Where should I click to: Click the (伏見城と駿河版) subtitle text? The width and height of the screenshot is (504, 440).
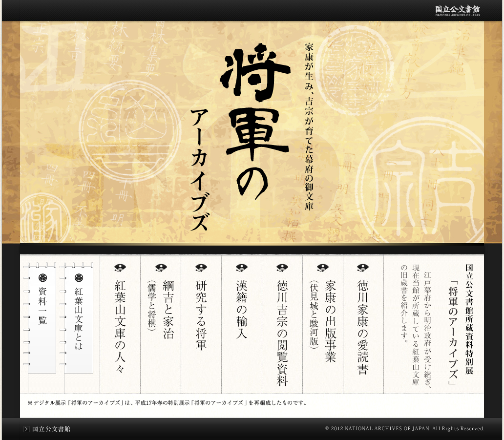314,314
